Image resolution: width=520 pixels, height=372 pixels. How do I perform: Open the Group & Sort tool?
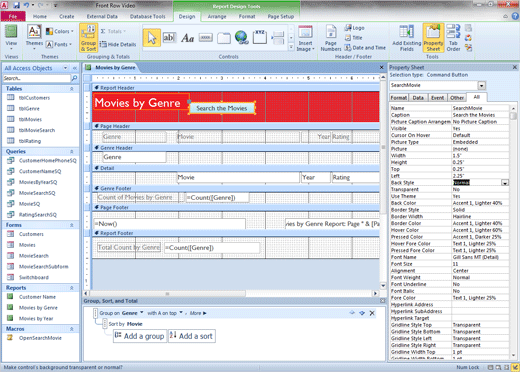(x=88, y=38)
